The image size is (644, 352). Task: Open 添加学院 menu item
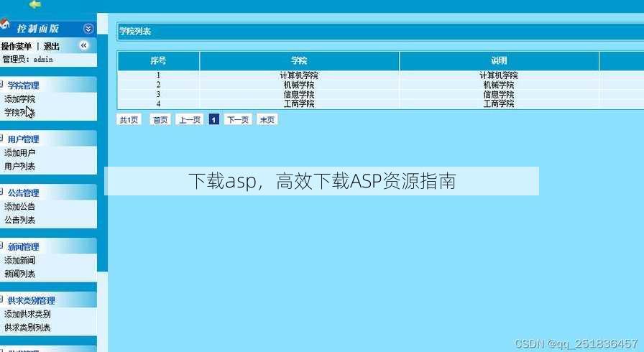coord(19,99)
